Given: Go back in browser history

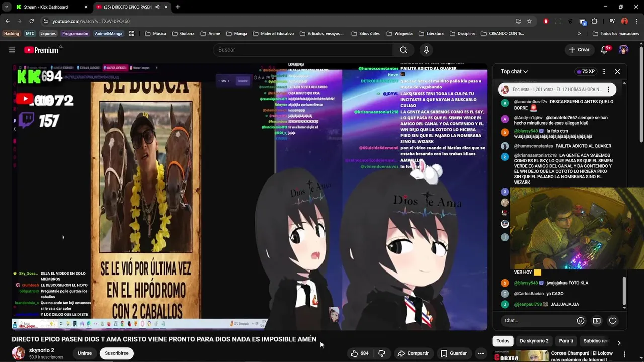Looking at the screenshot, I should [7, 21].
